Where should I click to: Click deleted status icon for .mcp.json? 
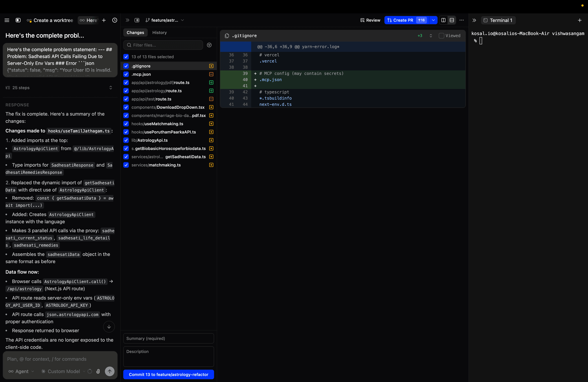(211, 74)
